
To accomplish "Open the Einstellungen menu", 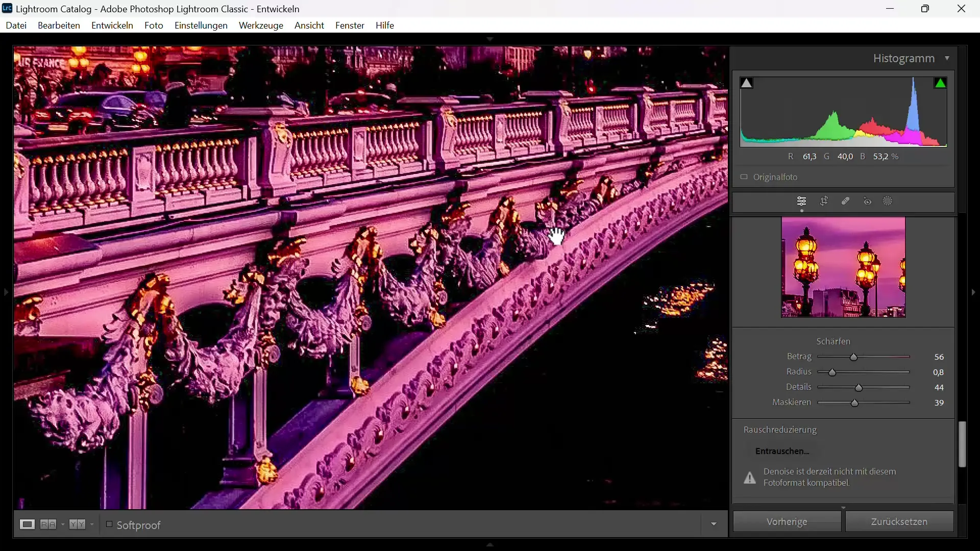I will tap(201, 26).
